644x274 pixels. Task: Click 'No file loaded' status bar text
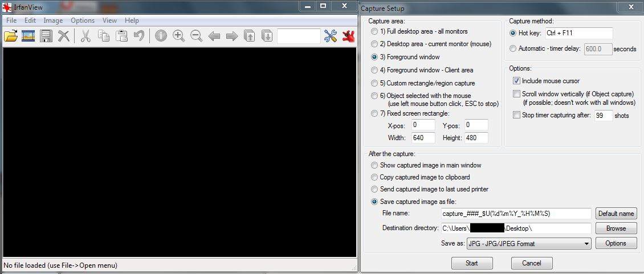(60, 265)
